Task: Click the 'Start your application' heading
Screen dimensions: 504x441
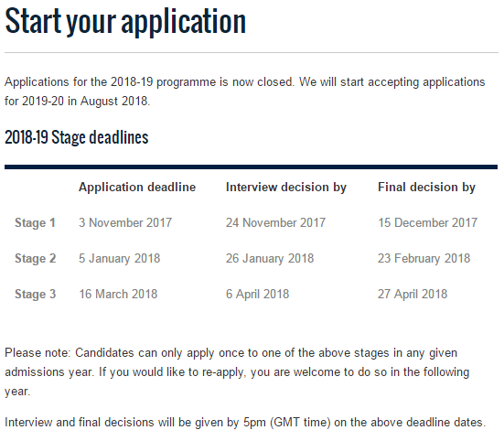Action: (x=125, y=22)
